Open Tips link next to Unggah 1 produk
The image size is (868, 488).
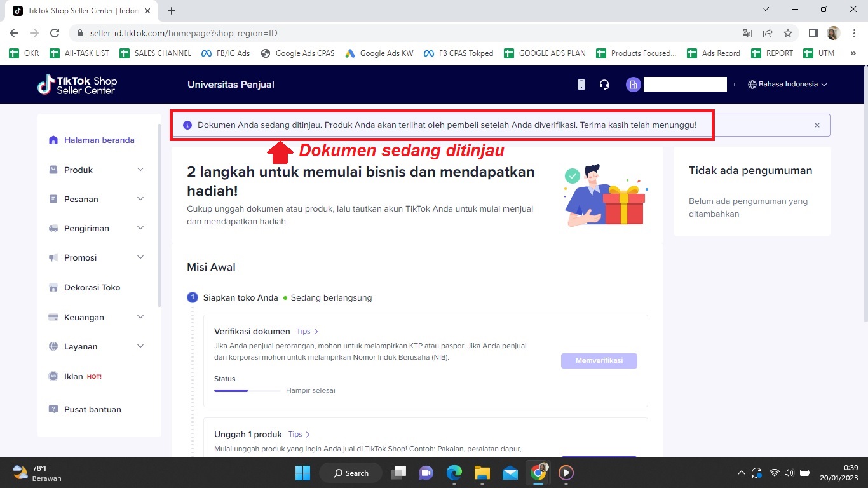click(299, 434)
